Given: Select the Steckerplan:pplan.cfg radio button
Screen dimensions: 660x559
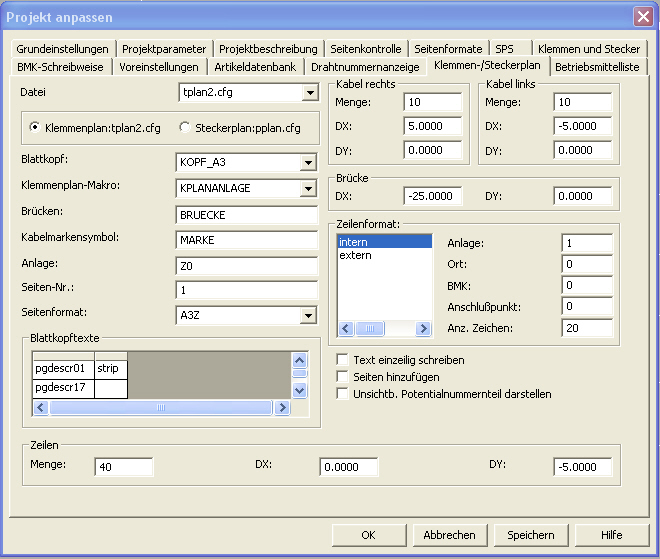Looking at the screenshot, I should pos(184,127).
